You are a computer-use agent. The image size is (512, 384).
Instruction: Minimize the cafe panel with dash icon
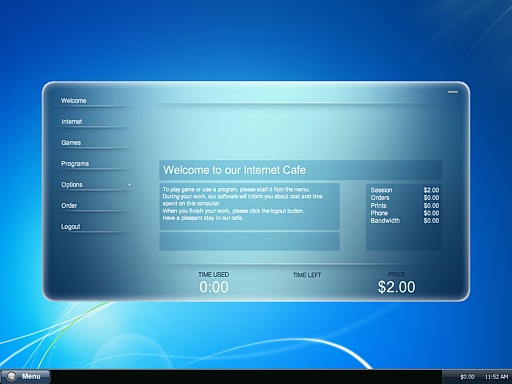coord(453,92)
